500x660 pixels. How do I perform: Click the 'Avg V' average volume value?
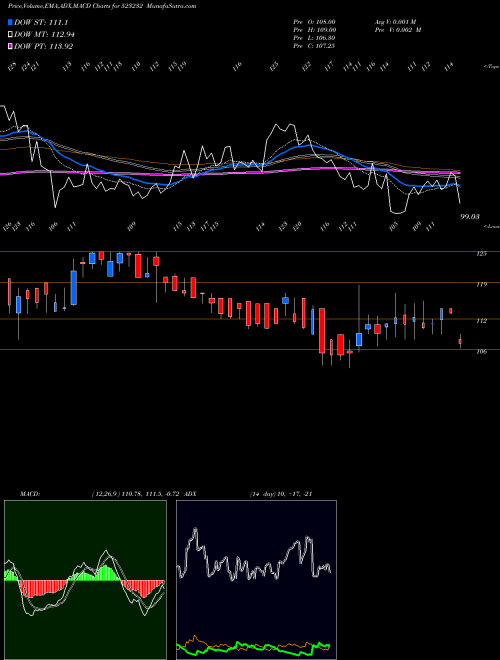[x=395, y=22]
